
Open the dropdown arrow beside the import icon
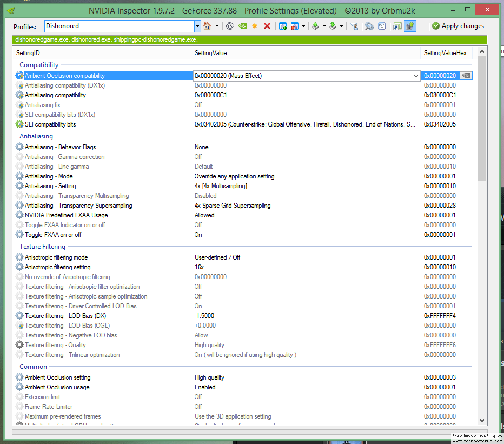tap(341, 26)
